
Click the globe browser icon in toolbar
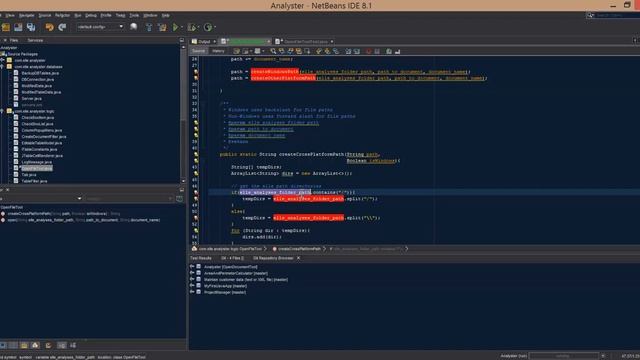133,27
